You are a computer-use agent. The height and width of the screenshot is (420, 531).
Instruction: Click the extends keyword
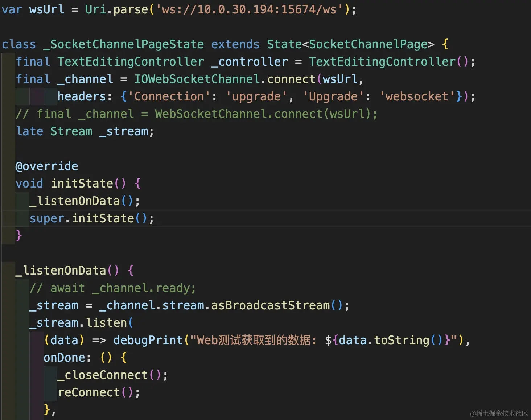point(235,44)
